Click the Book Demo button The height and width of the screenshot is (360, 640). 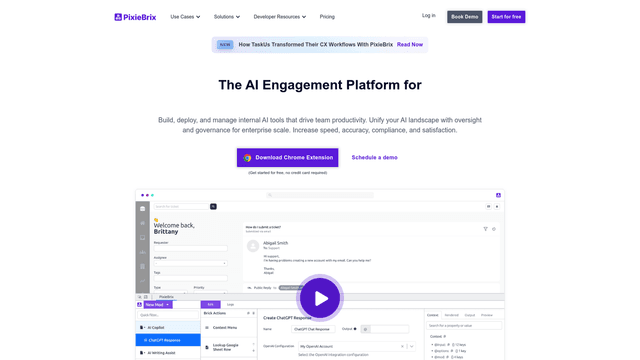click(x=464, y=17)
